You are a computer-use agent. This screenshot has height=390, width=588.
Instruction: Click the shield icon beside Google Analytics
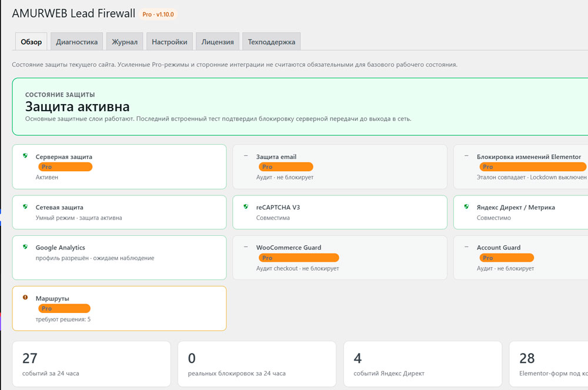coord(25,246)
